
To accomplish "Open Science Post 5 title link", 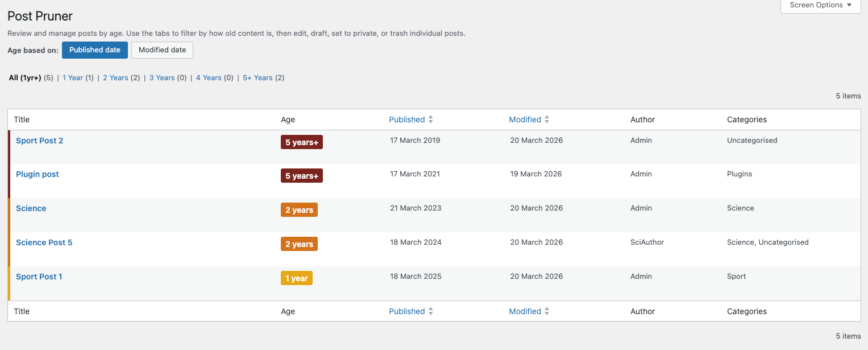I will coord(44,242).
